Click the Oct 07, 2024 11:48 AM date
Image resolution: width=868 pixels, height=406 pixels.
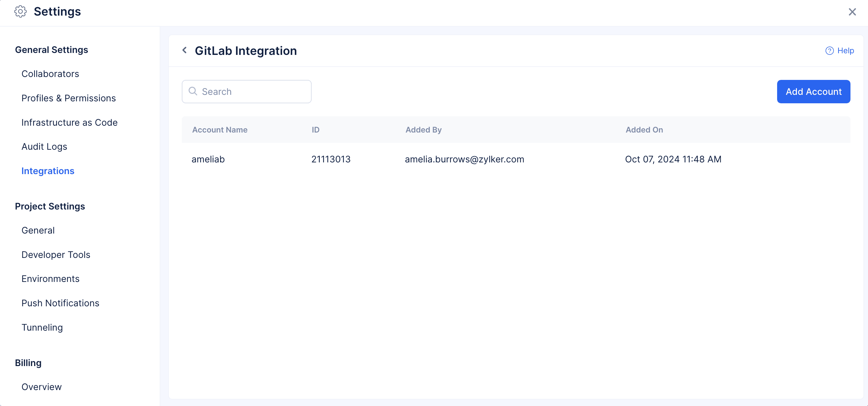(x=673, y=159)
